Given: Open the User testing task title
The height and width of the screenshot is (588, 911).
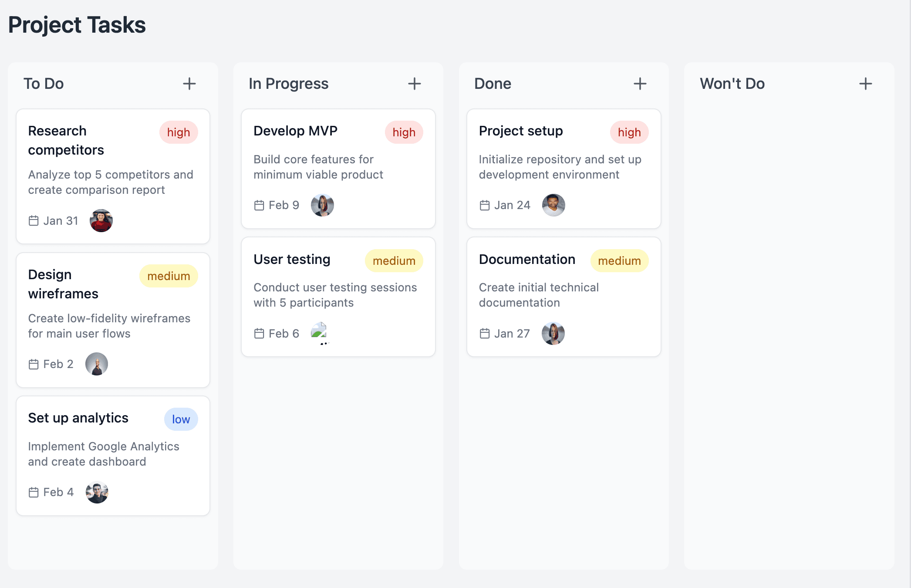Looking at the screenshot, I should coord(292,260).
